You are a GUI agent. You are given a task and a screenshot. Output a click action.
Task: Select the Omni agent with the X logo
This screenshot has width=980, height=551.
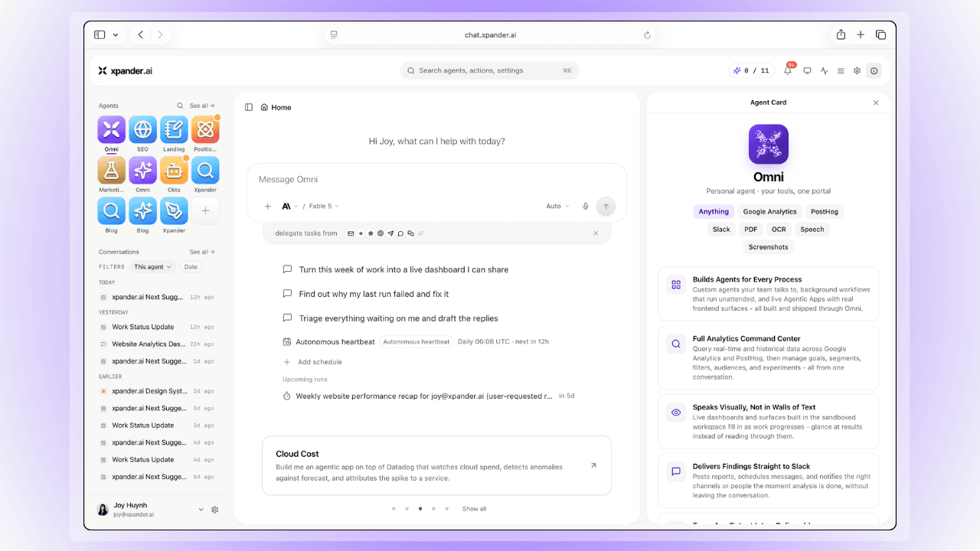click(x=112, y=129)
